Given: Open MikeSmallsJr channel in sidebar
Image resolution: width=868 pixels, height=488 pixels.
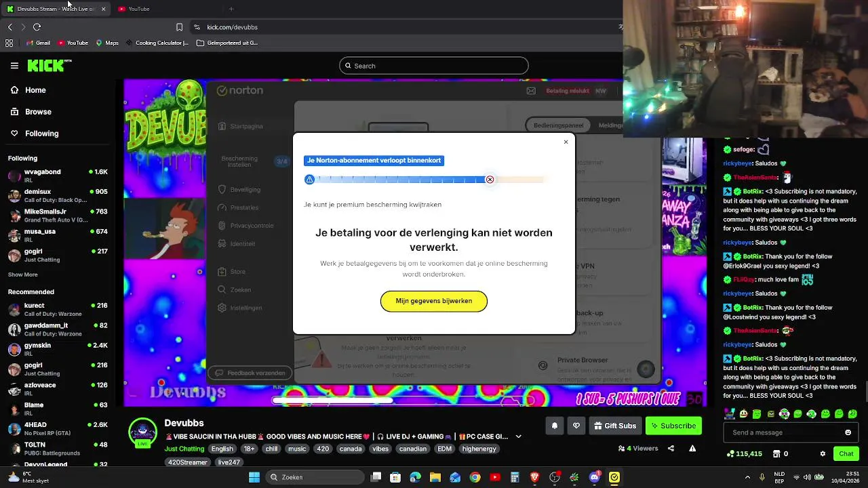Looking at the screenshot, I should [x=58, y=215].
